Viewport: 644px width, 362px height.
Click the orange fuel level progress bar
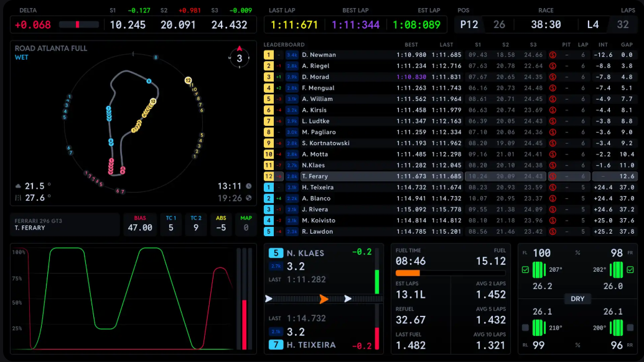pyautogui.click(x=408, y=273)
